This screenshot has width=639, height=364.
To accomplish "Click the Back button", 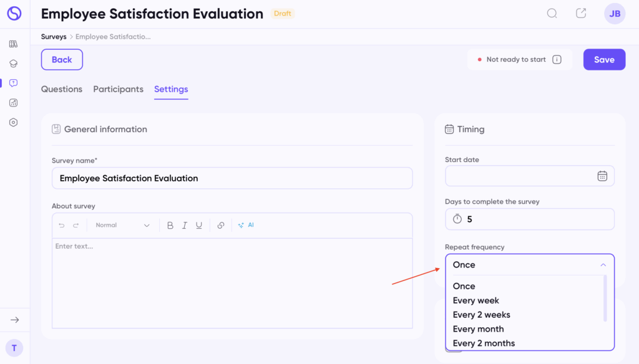I will (x=62, y=60).
